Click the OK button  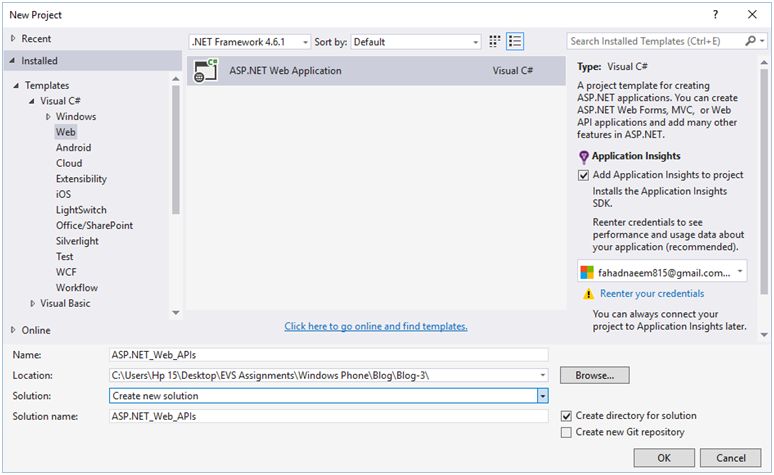pos(664,458)
